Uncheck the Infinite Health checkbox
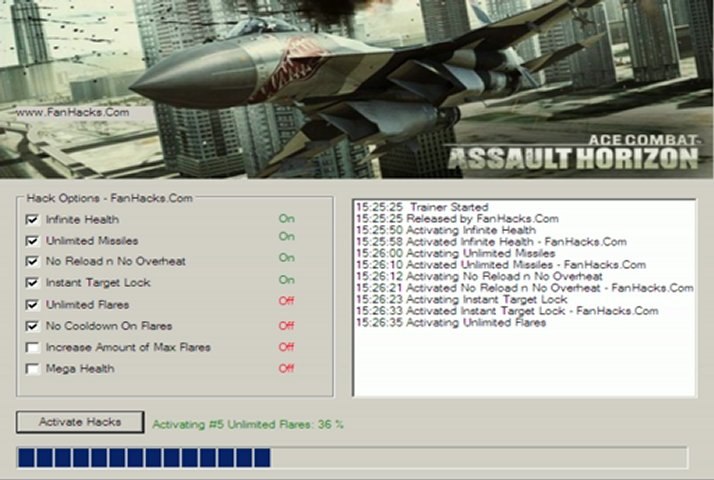 32,220
